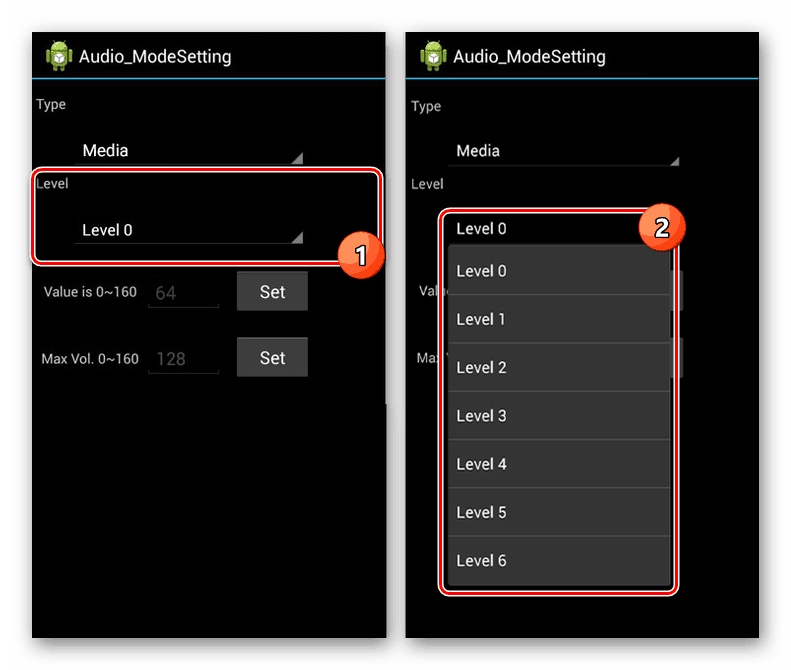
Task: Click the Type label on left screen
Action: (x=51, y=105)
